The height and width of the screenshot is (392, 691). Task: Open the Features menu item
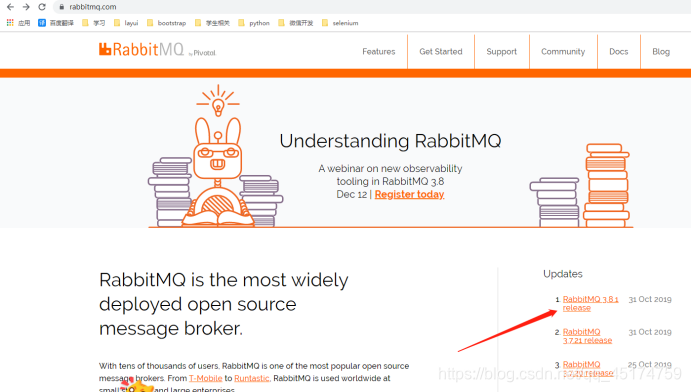pos(379,52)
